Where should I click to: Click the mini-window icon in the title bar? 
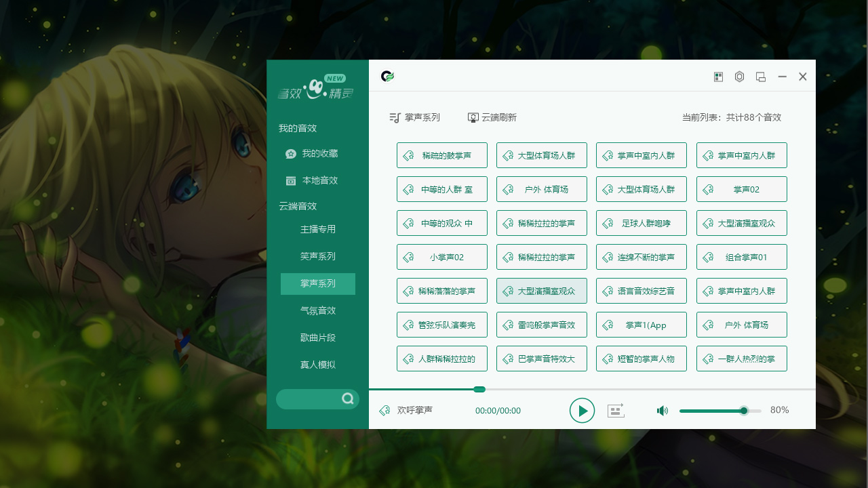click(x=760, y=77)
